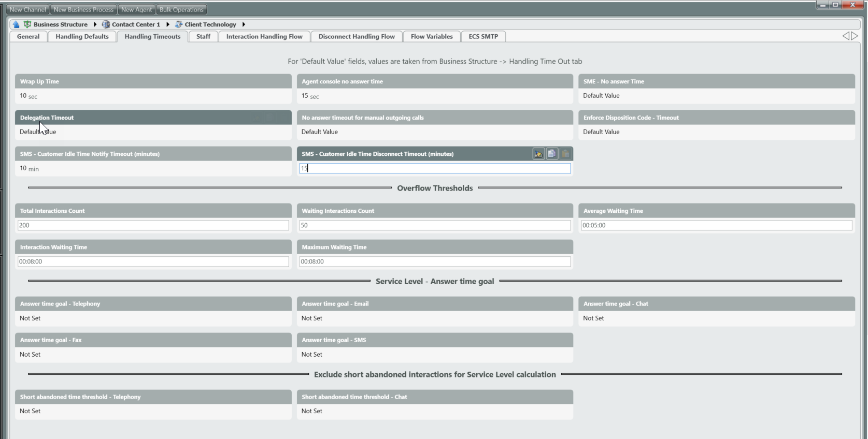Click the New Channel button
Viewport: 868px width, 439px height.
28,9
